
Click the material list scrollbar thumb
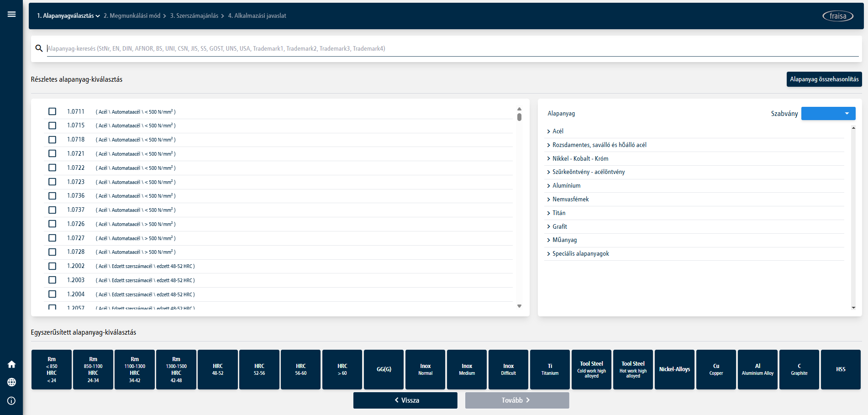(519, 117)
